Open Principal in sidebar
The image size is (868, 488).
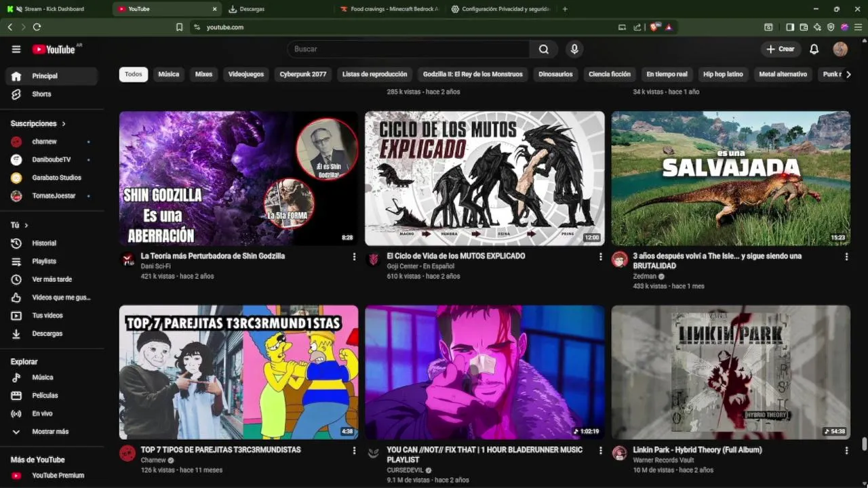[x=52, y=76]
